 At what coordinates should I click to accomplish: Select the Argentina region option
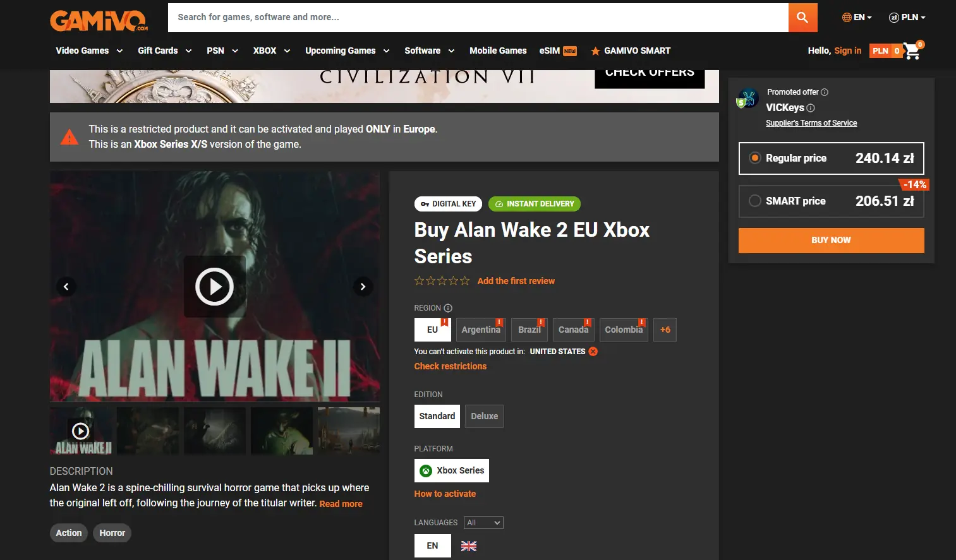pyautogui.click(x=481, y=330)
